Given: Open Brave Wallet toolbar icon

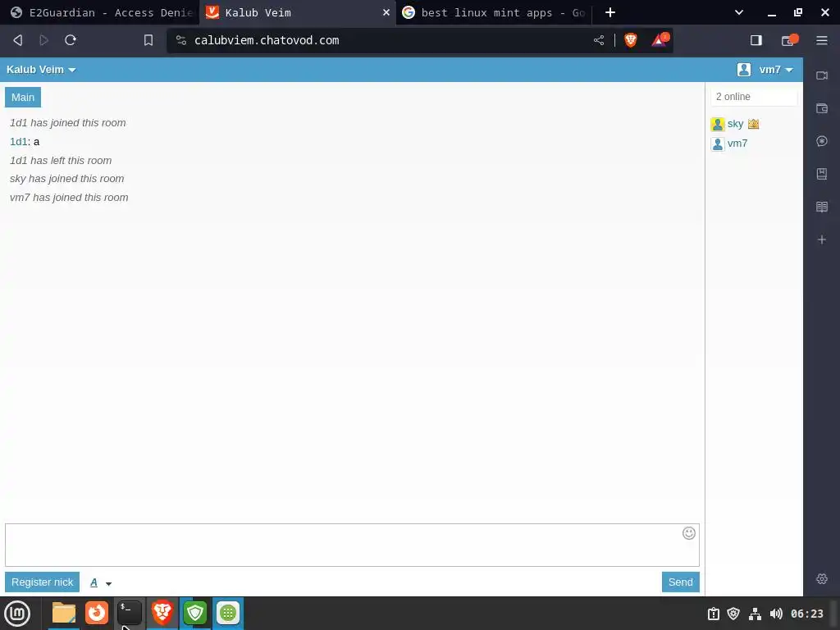Looking at the screenshot, I should pos(788,40).
